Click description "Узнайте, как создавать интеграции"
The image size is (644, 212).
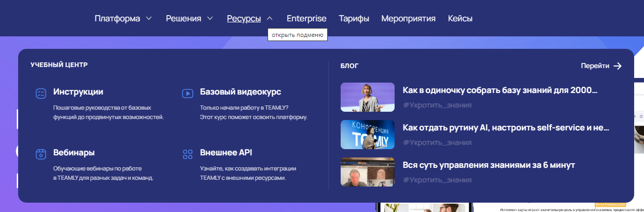pos(248,173)
